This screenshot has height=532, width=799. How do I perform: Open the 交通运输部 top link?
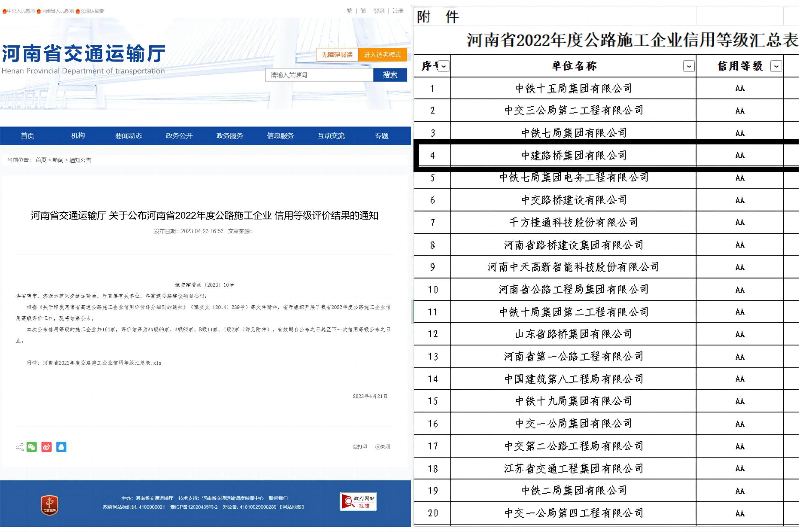pos(90,11)
